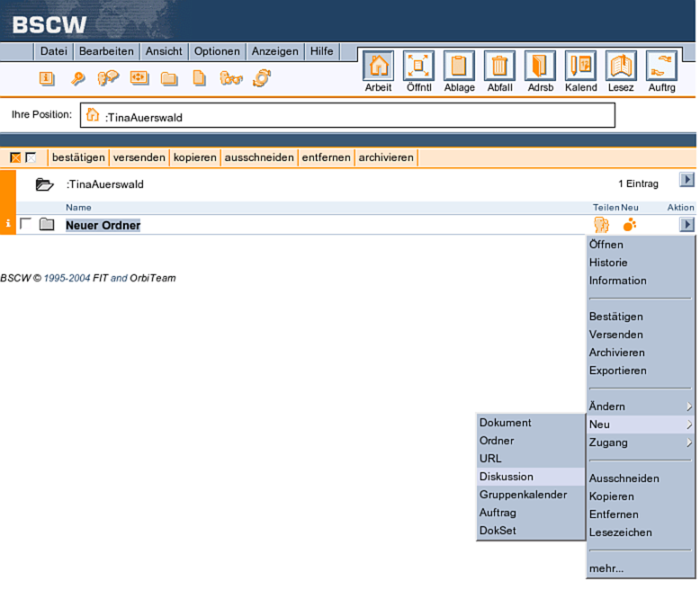700x590 pixels.
Task: Select Exportieren in the context menu
Action: pyautogui.click(x=641, y=370)
